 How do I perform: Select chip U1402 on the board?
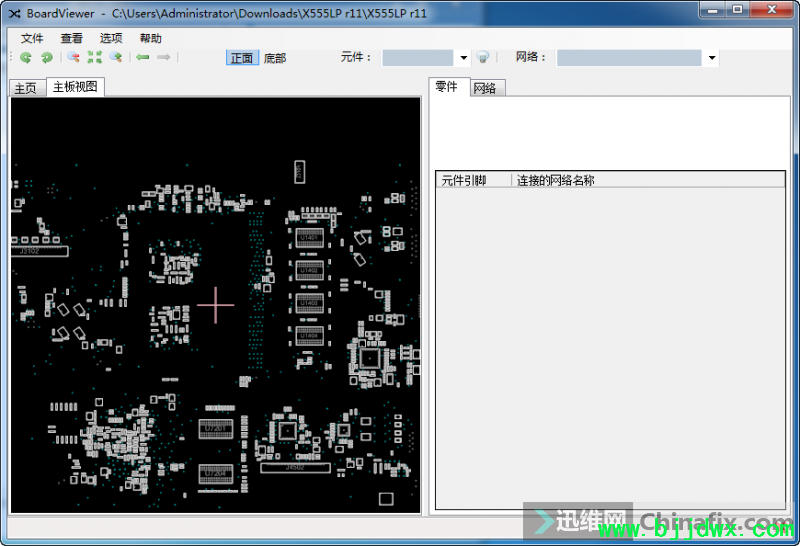pos(309,270)
